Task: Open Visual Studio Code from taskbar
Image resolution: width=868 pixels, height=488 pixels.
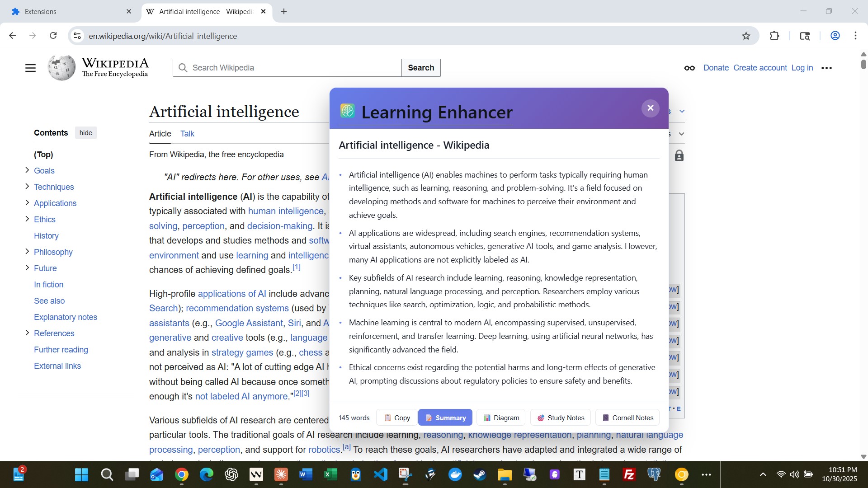Action: [x=381, y=474]
